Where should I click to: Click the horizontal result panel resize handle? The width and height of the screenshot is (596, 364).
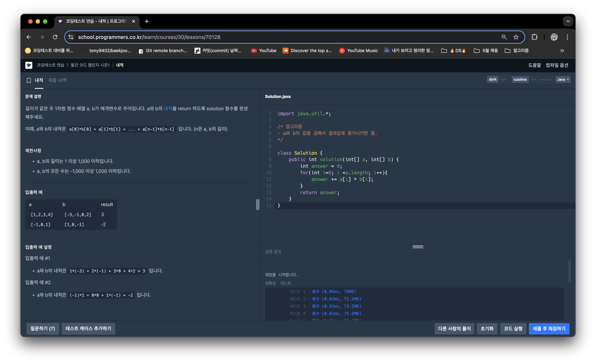(x=418, y=247)
